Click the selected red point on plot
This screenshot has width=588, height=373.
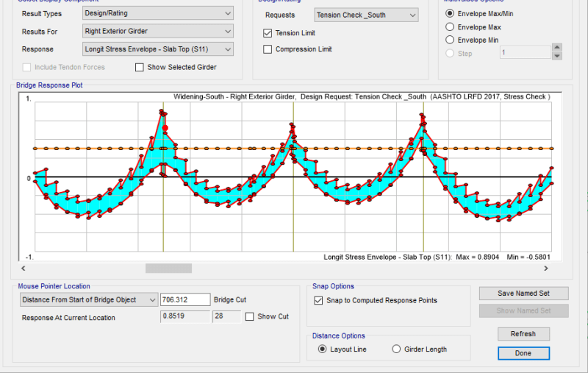165,128
